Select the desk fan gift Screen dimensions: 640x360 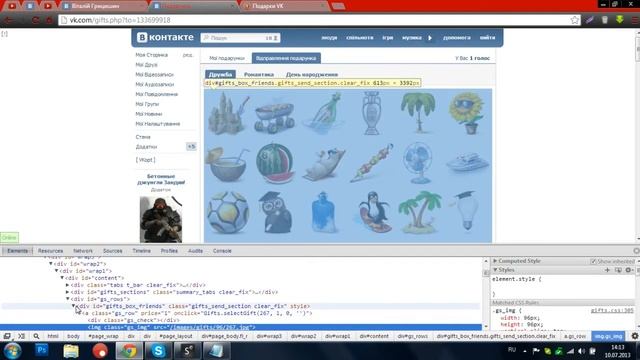click(x=418, y=162)
